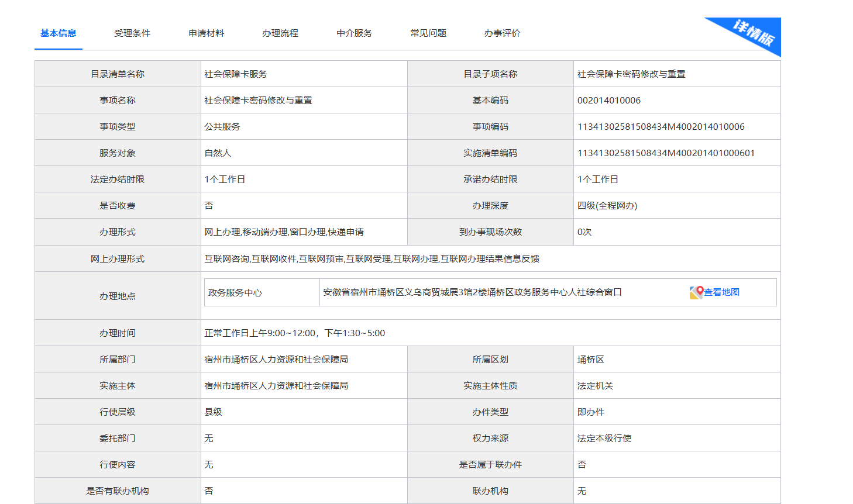Screen dimensions: 853x504
Task: Click the 详情版 corner ribbon badge
Action: pos(754,33)
